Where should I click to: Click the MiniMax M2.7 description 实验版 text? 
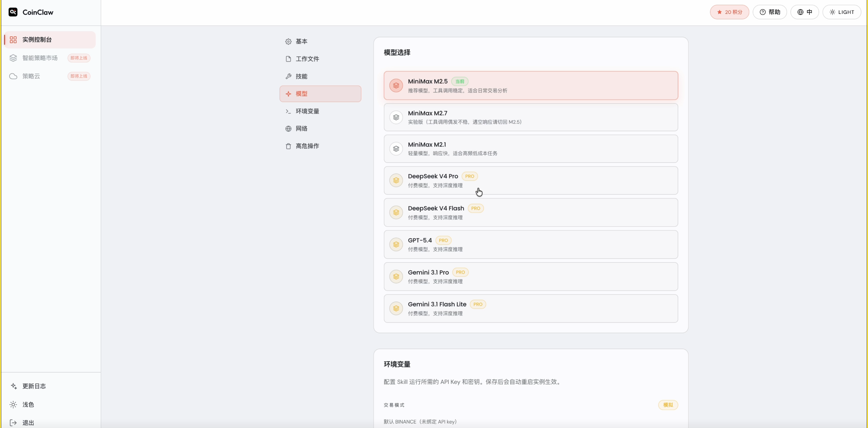[x=465, y=122]
